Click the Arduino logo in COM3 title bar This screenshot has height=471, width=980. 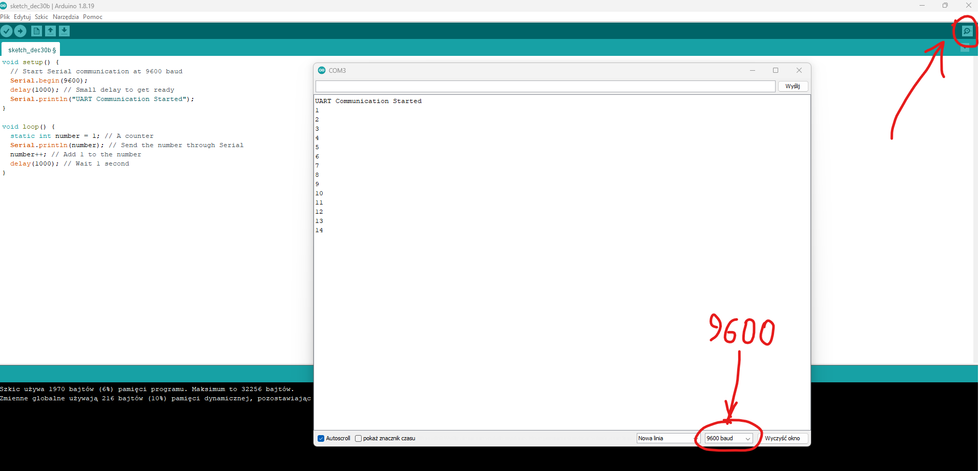pyautogui.click(x=322, y=70)
